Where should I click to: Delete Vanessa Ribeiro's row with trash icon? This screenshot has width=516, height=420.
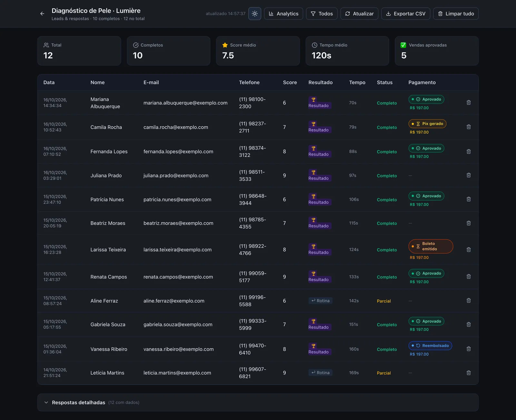pyautogui.click(x=469, y=349)
